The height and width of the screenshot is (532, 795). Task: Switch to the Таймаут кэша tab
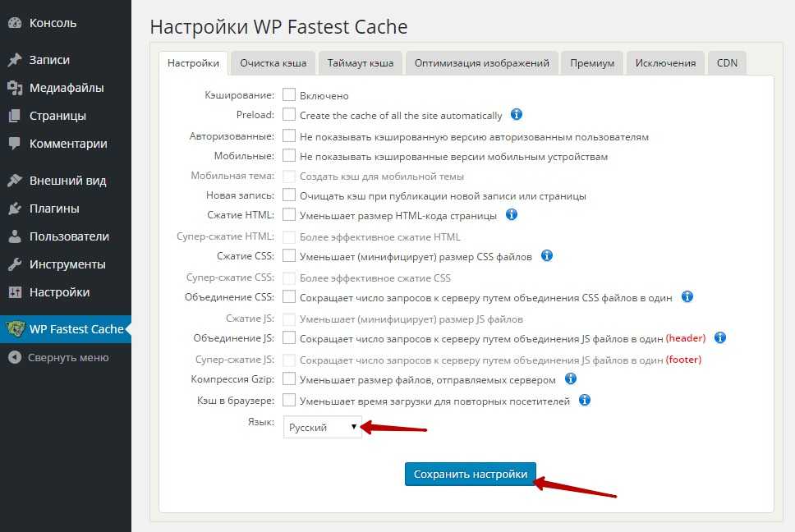[x=361, y=63]
